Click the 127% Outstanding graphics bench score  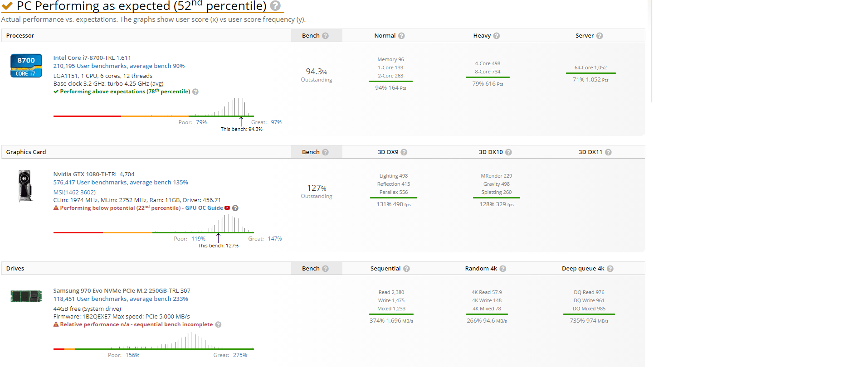[317, 191]
